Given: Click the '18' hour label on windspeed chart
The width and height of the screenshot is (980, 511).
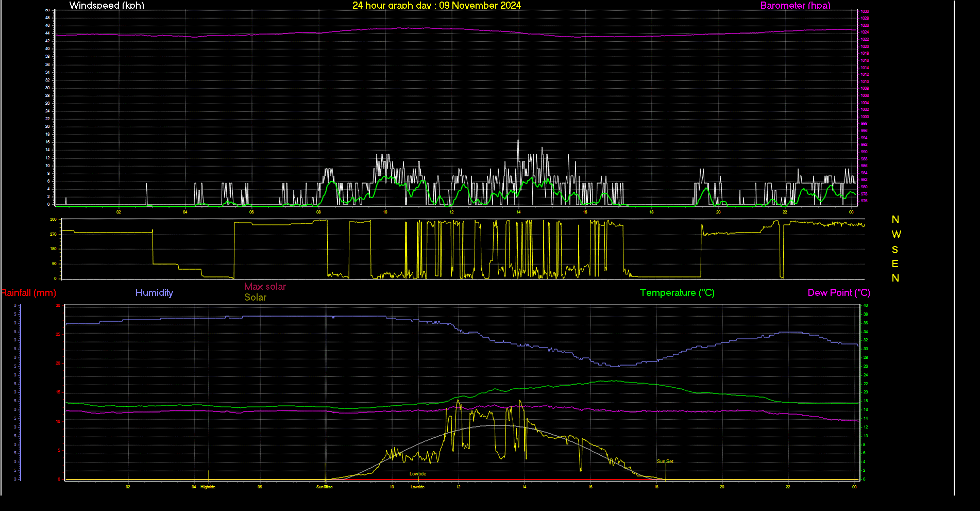Looking at the screenshot, I should [x=651, y=212].
